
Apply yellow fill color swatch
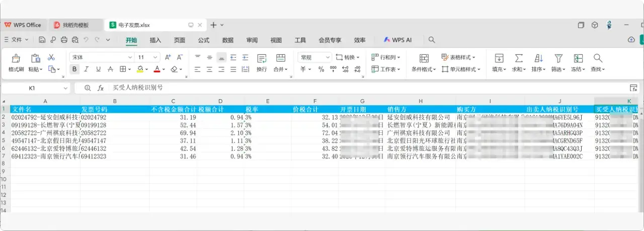[141, 69]
